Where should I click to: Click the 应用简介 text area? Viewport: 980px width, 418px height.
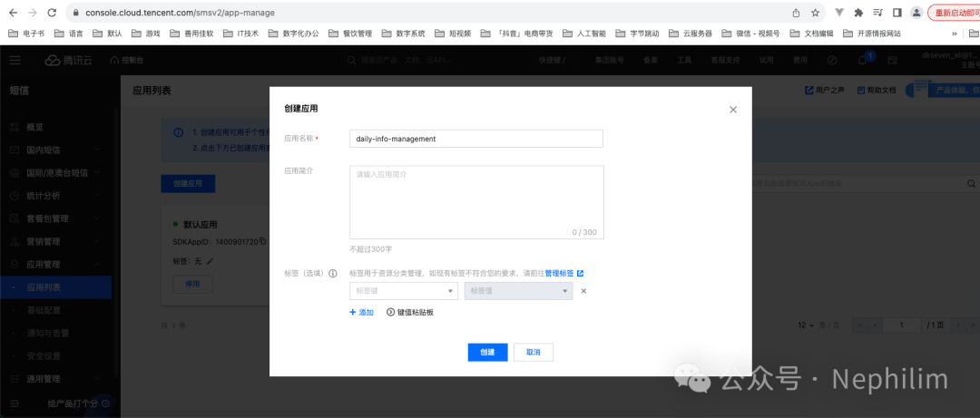click(x=476, y=202)
